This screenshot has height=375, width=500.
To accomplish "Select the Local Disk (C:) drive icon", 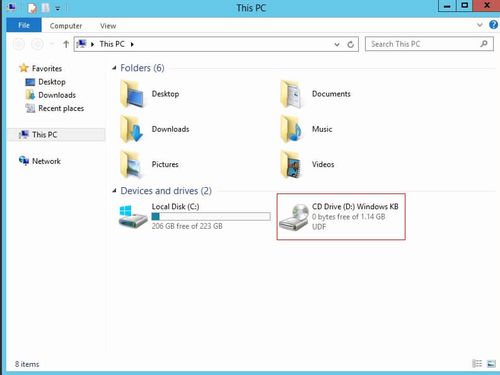I will pos(133,217).
